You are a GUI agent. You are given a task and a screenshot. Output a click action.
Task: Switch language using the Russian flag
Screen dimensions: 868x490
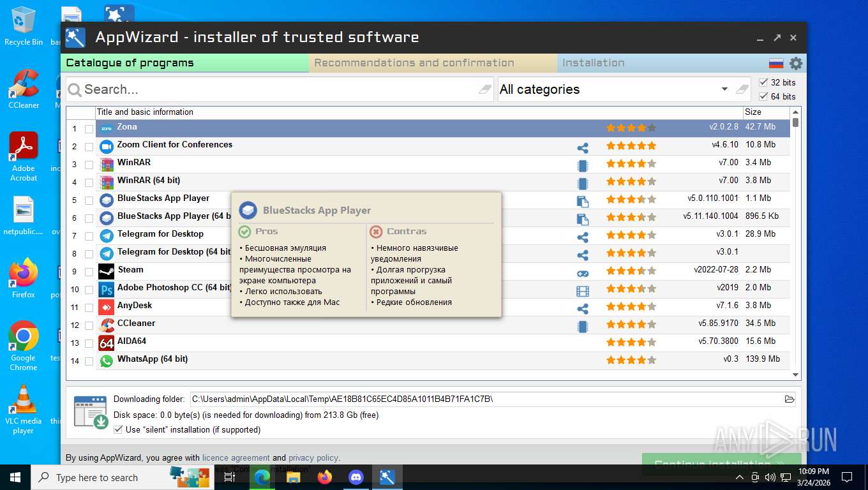(775, 63)
